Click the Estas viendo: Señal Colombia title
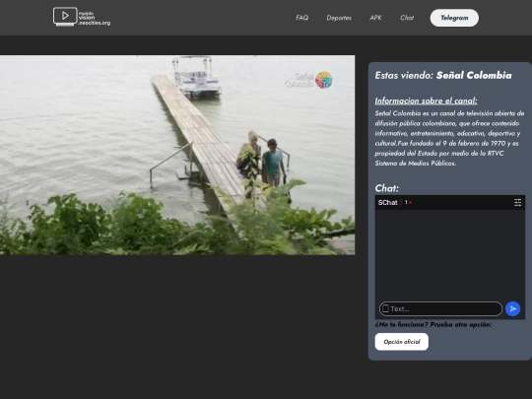 443,75
